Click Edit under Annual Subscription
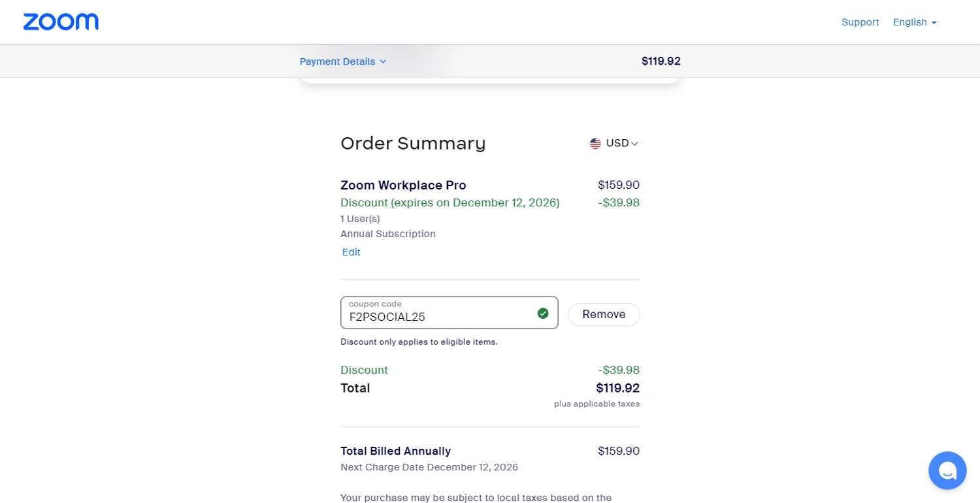Viewport: 980px width, 503px height. tap(351, 252)
